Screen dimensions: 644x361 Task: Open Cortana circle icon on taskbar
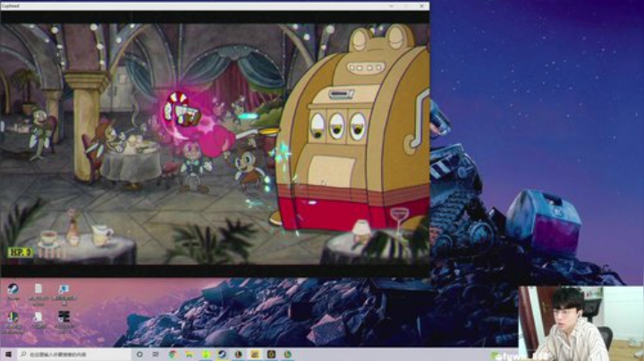[x=140, y=354]
